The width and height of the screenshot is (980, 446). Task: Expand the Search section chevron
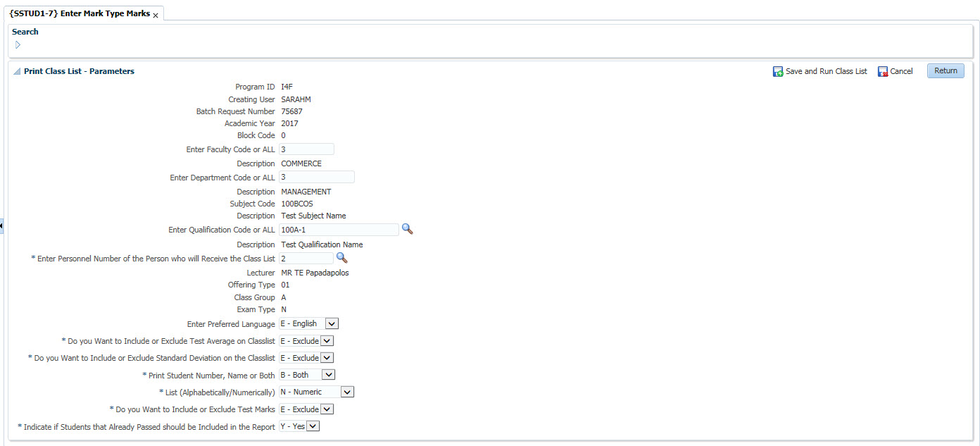pyautogui.click(x=17, y=44)
